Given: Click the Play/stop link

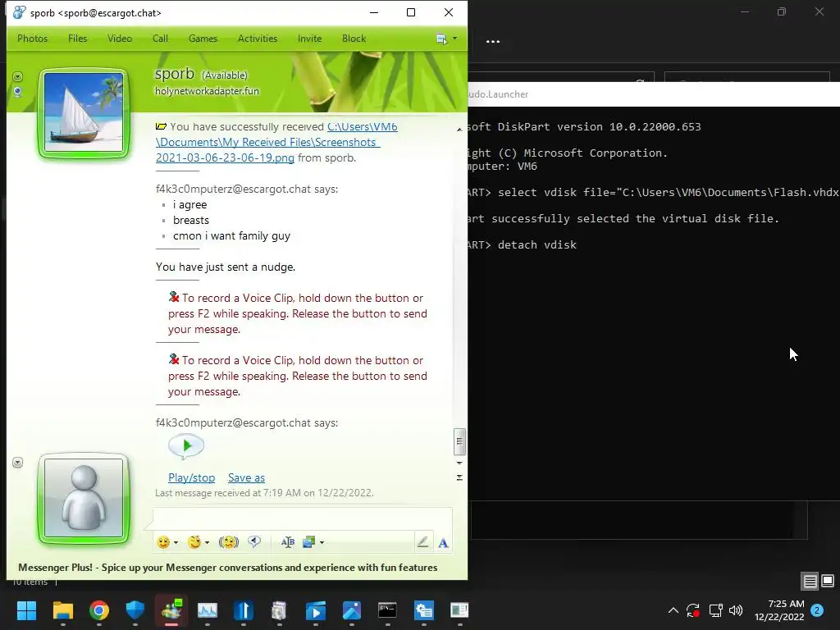Looking at the screenshot, I should (x=192, y=478).
